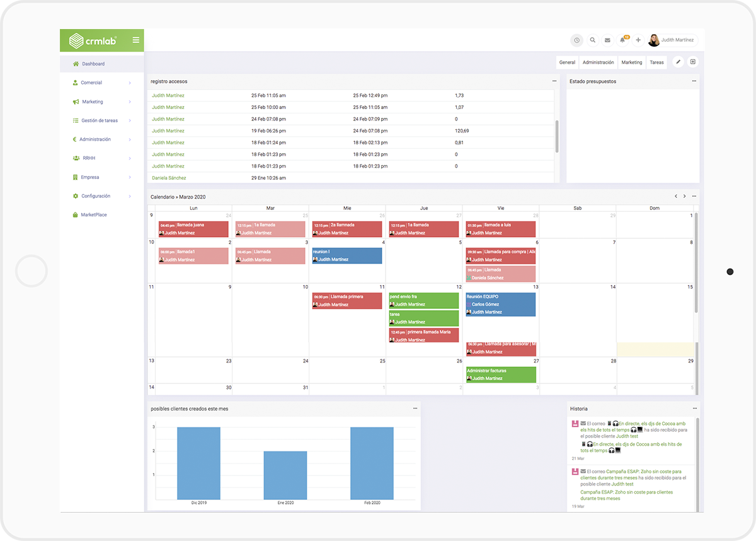This screenshot has height=541, width=756.
Task: Switch to the Administración dashboard tab
Action: (x=598, y=62)
